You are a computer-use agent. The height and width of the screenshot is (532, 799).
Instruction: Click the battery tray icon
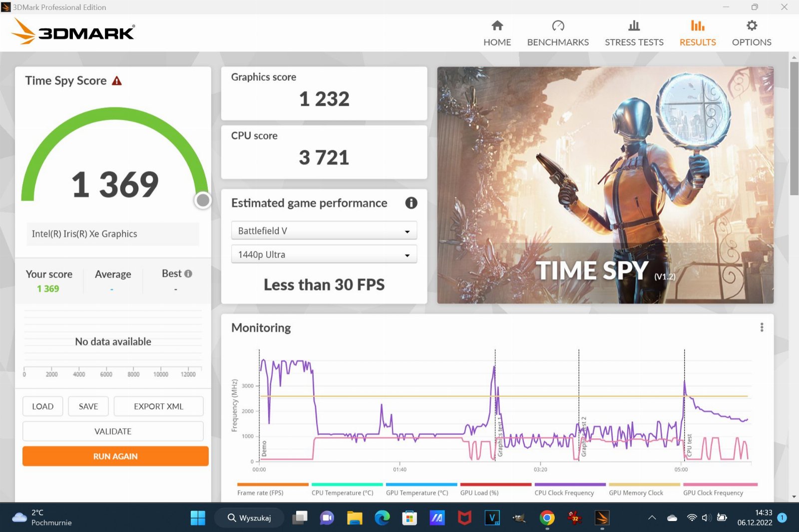722,518
